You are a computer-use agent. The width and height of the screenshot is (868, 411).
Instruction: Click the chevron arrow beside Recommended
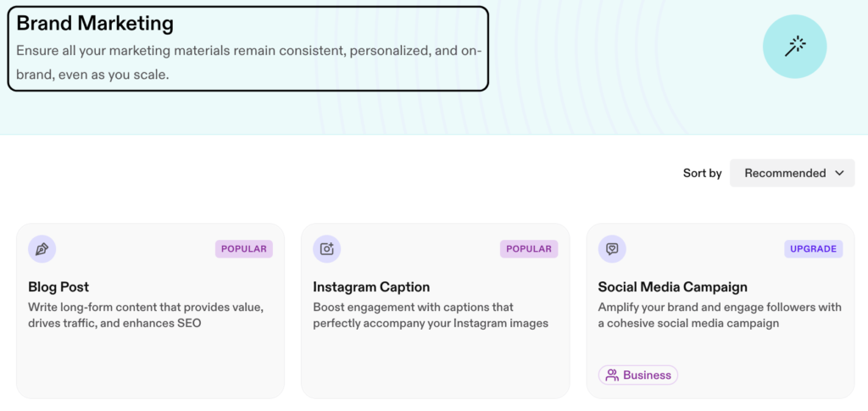[839, 173]
